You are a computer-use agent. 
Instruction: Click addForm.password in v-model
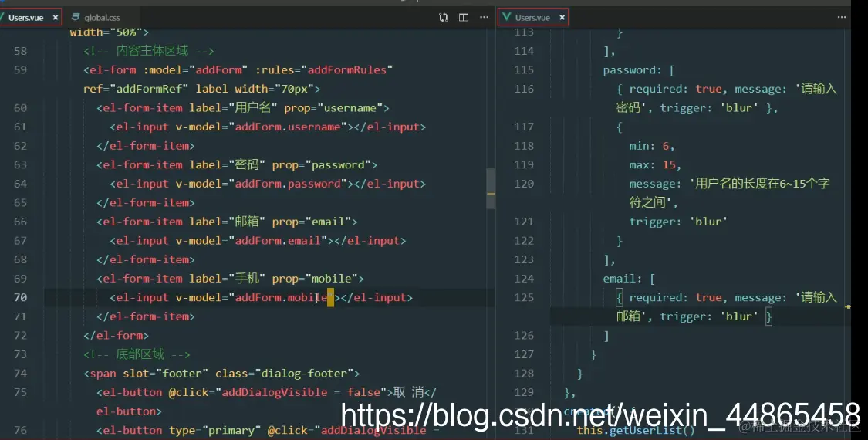click(x=288, y=184)
